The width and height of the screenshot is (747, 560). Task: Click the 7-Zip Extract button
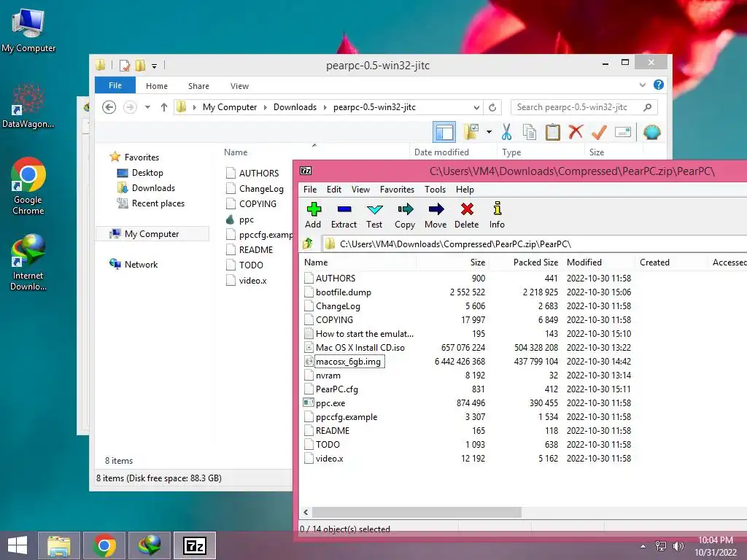[x=344, y=215]
